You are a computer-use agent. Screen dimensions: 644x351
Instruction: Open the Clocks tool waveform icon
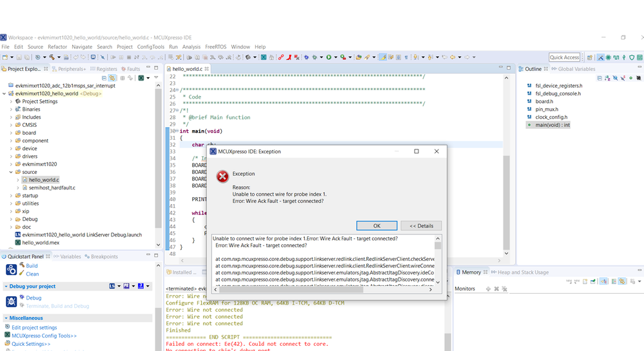(616, 57)
